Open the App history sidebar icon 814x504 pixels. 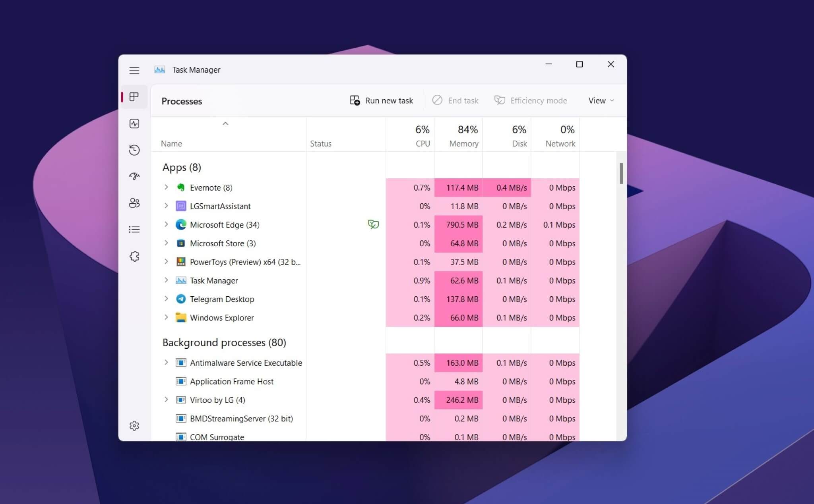click(134, 150)
